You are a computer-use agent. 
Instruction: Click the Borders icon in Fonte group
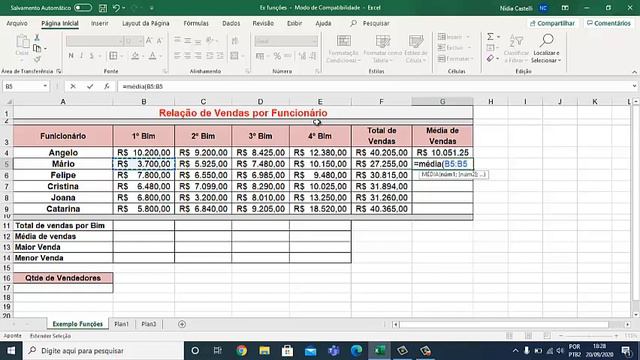113,56
